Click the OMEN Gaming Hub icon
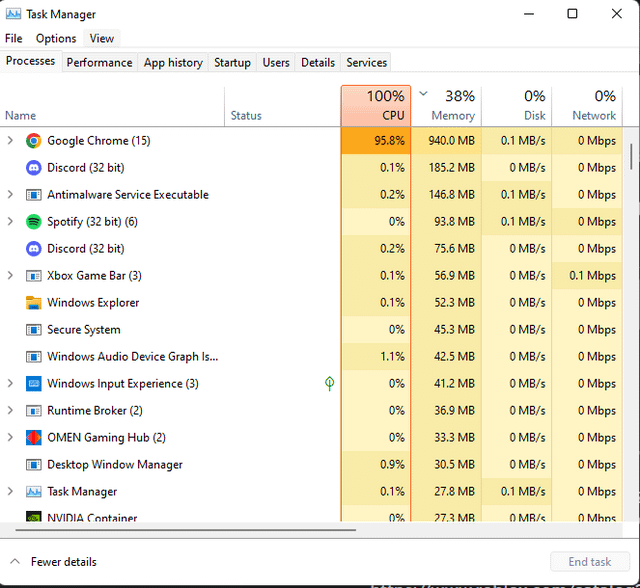 coord(33,437)
